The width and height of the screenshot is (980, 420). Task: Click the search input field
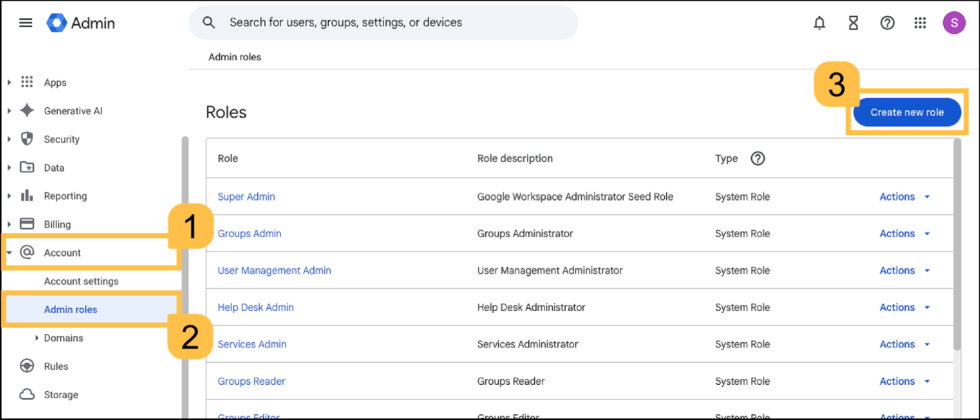click(x=383, y=22)
